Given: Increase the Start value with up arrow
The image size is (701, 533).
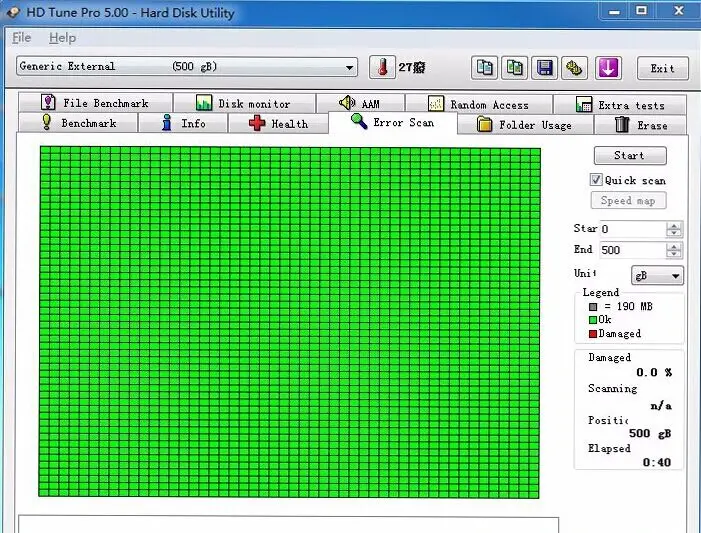Looking at the screenshot, I should (674, 225).
